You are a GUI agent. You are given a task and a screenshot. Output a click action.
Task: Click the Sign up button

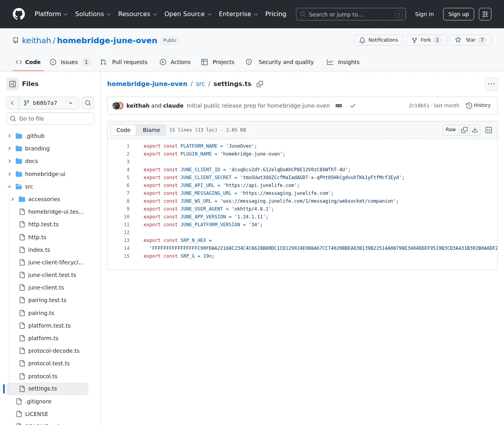(458, 14)
